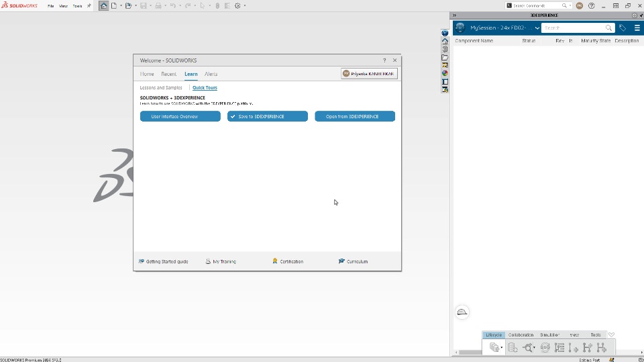Click the File Properties list icon
The image size is (644, 362).
click(x=227, y=6)
